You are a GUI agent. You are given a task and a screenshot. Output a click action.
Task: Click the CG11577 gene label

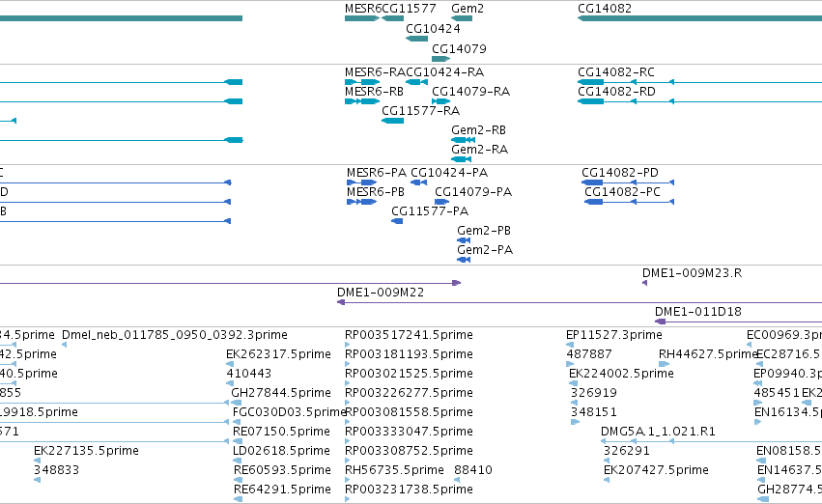(409, 9)
